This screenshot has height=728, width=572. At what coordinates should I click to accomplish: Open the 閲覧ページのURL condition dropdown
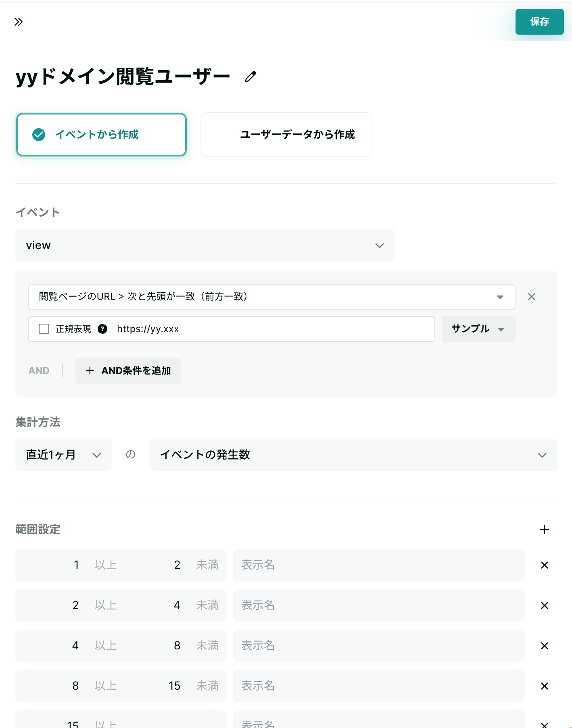pyautogui.click(x=272, y=297)
